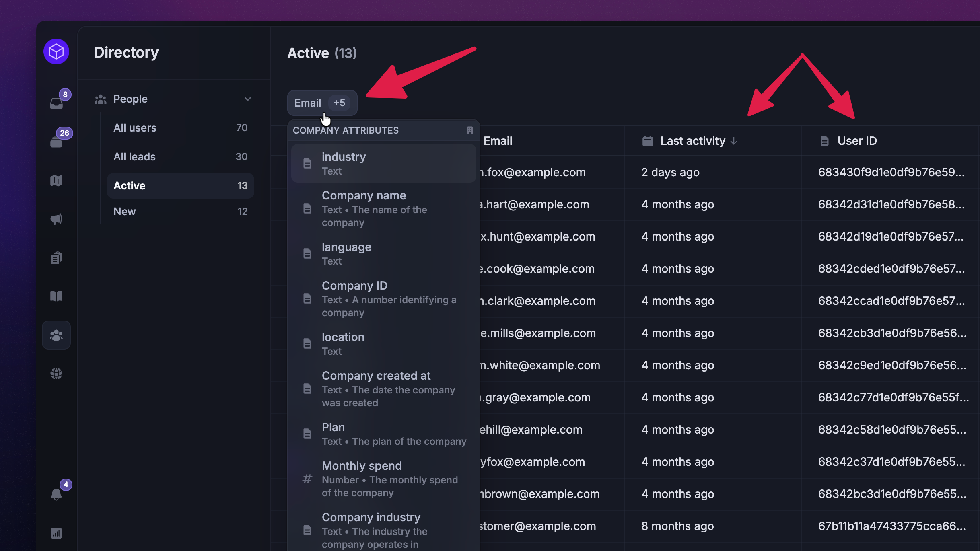This screenshot has width=980, height=551.
Task: Open the Email +5 columns dropdown
Action: 322,103
